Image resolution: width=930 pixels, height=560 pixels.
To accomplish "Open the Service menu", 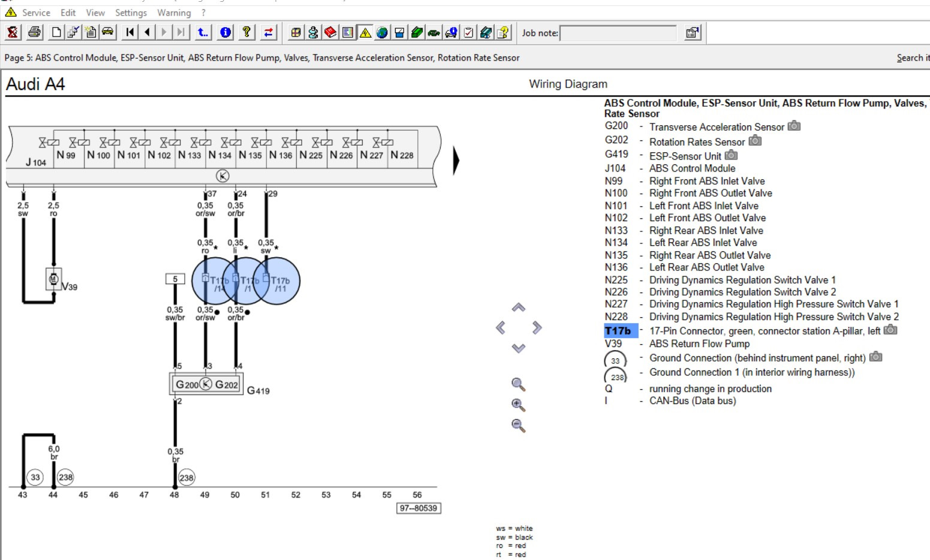I will click(x=36, y=13).
